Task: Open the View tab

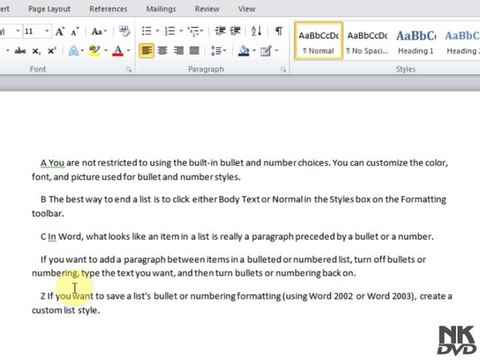Action: click(247, 9)
